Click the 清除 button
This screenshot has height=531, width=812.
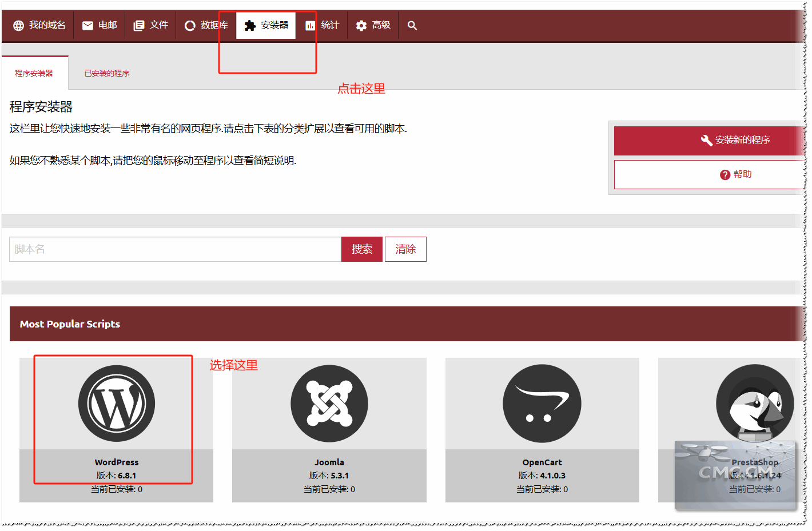[405, 249]
